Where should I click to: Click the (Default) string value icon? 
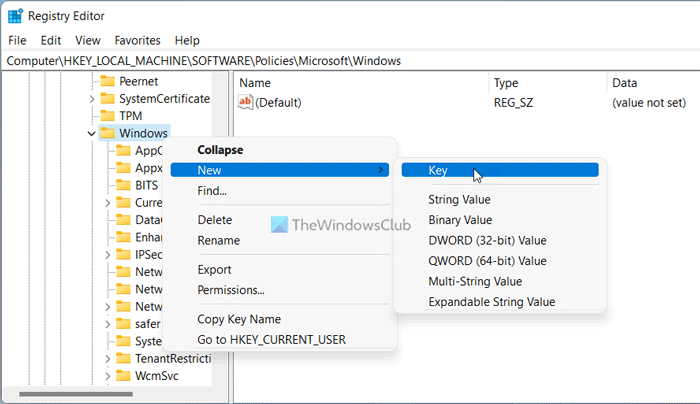245,102
